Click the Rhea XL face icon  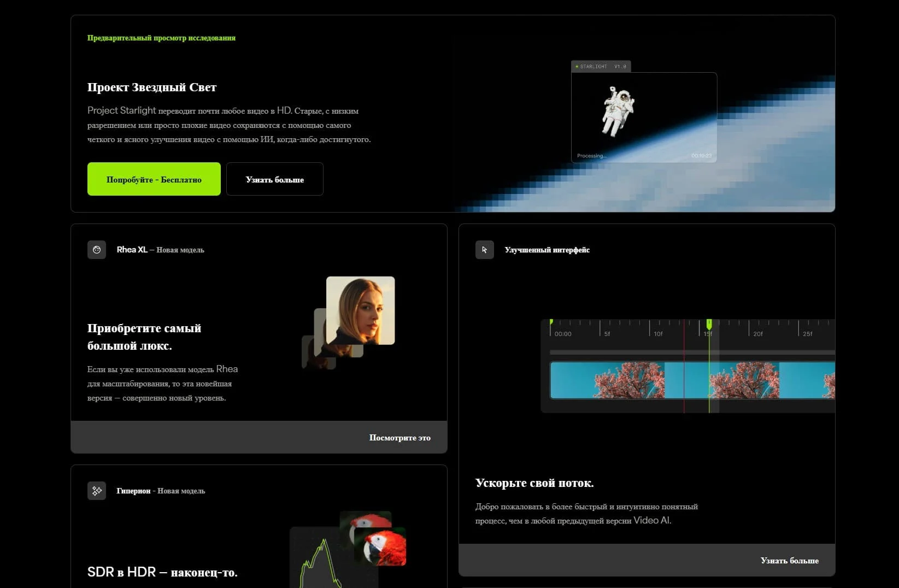click(97, 250)
